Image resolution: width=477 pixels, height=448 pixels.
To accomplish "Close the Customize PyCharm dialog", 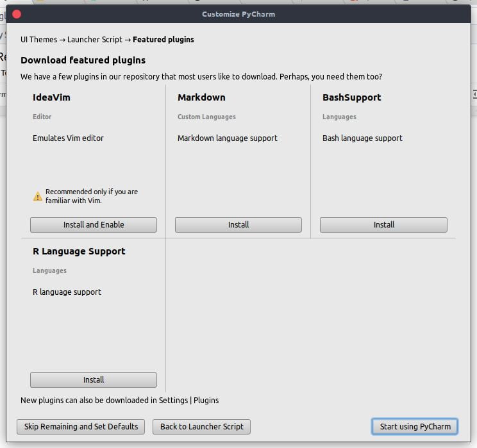I will [x=17, y=14].
